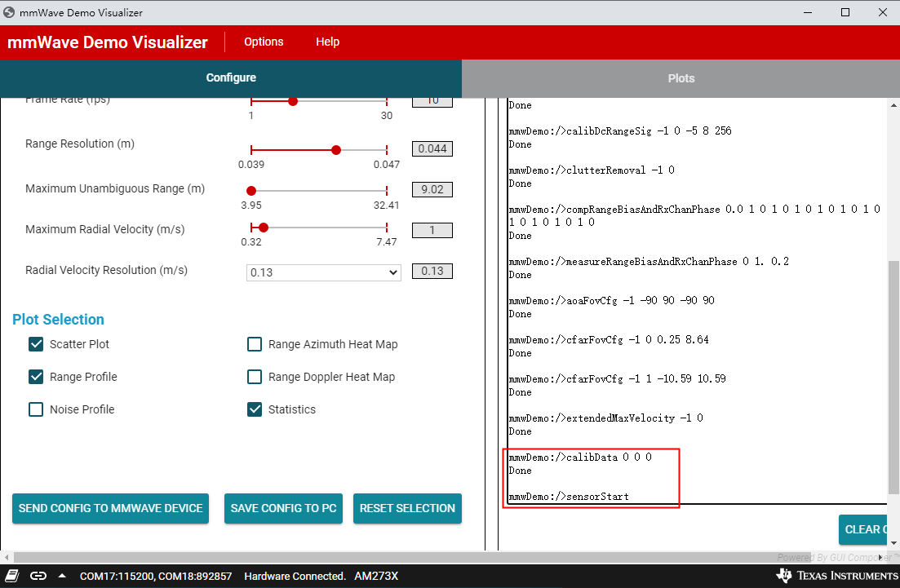Click the console scroll down arrow
The width and height of the screenshot is (900, 588).
pos(893,542)
